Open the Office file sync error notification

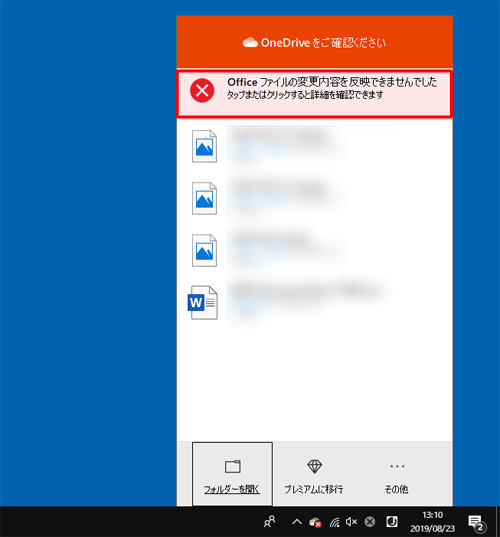(314, 93)
